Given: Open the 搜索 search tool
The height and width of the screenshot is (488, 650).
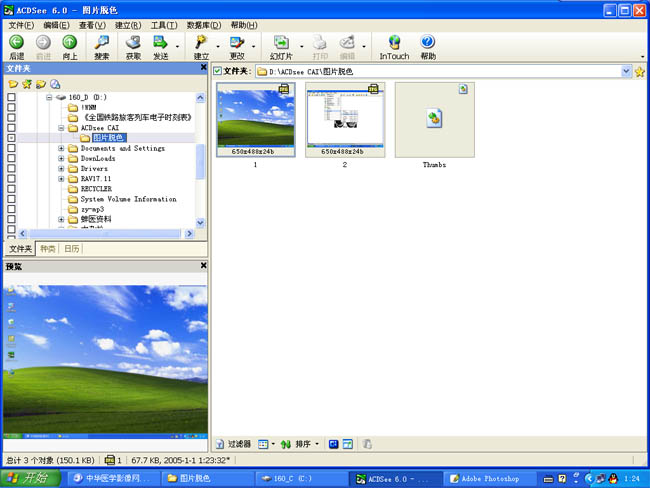Looking at the screenshot, I should pyautogui.click(x=102, y=47).
